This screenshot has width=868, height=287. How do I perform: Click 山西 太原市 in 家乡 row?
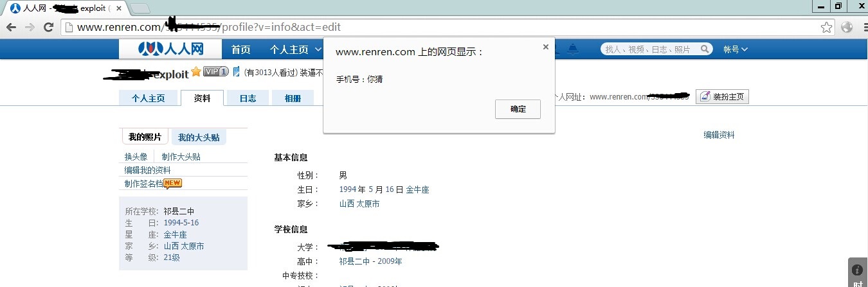coord(359,204)
